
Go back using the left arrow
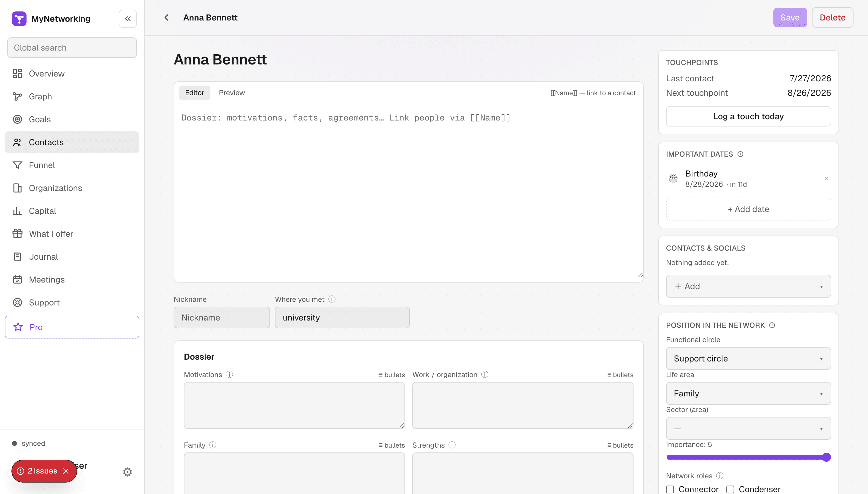click(166, 18)
